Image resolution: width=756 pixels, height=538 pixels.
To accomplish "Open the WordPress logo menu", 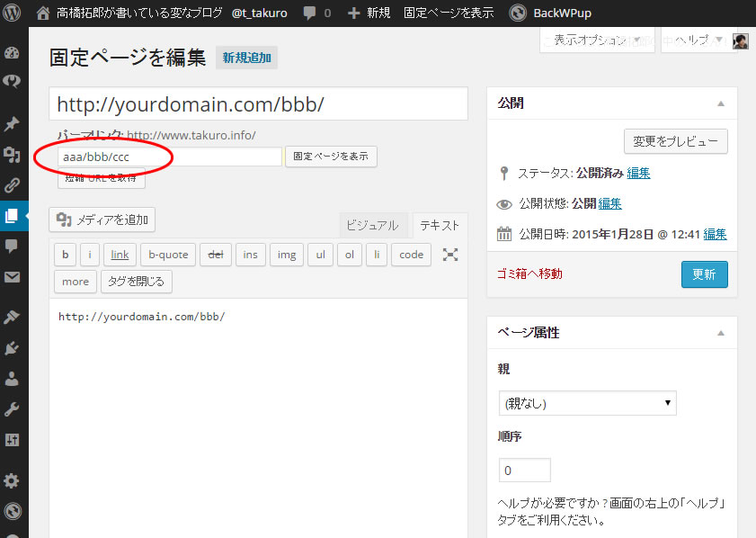I will click(13, 13).
